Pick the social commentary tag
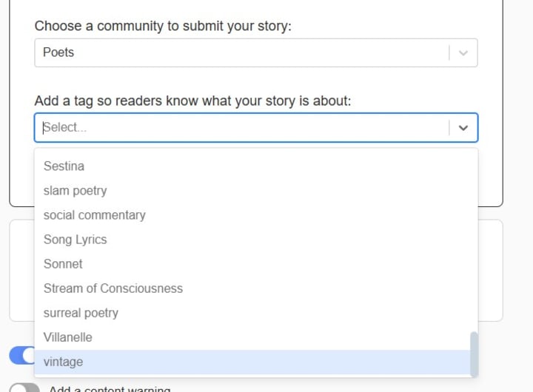This screenshot has width=533, height=392. [x=94, y=215]
